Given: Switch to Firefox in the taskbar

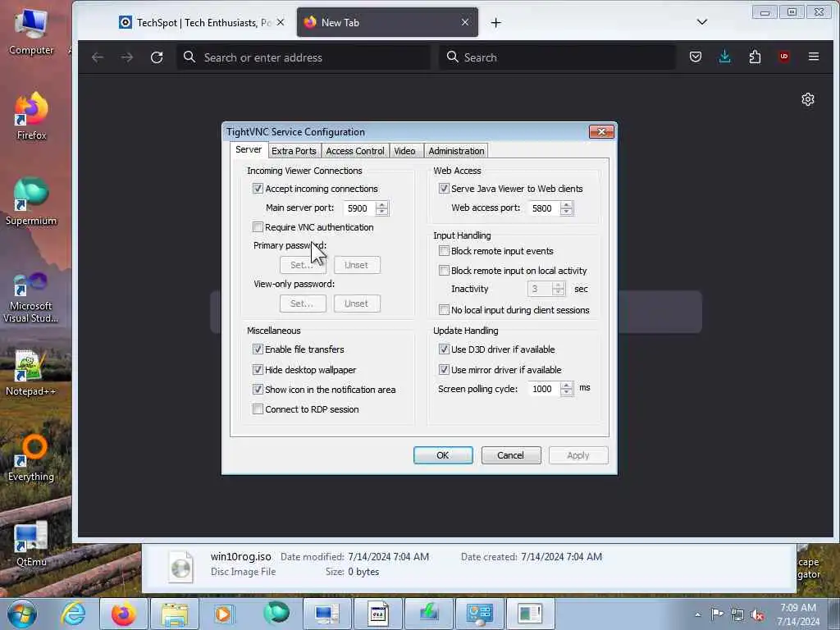Looking at the screenshot, I should point(124,614).
